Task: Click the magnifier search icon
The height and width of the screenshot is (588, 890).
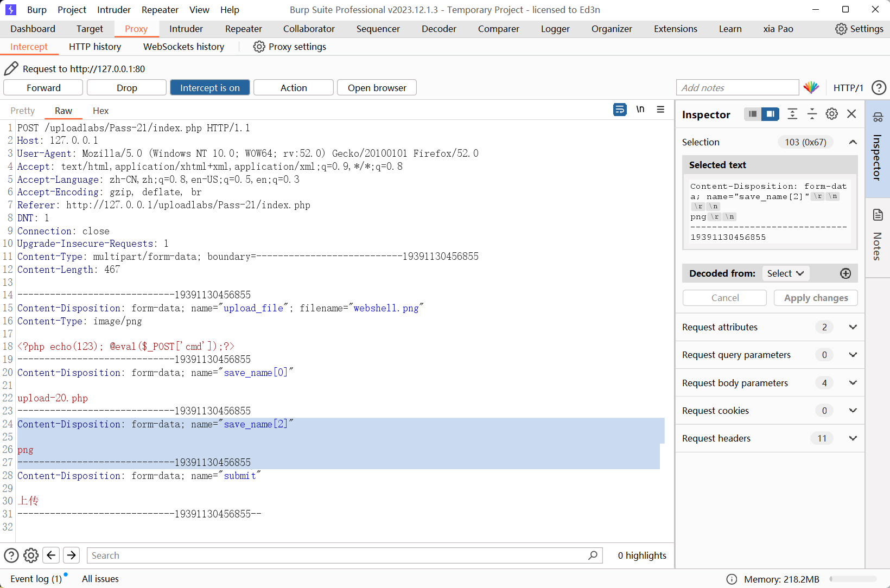Action: [x=593, y=555]
